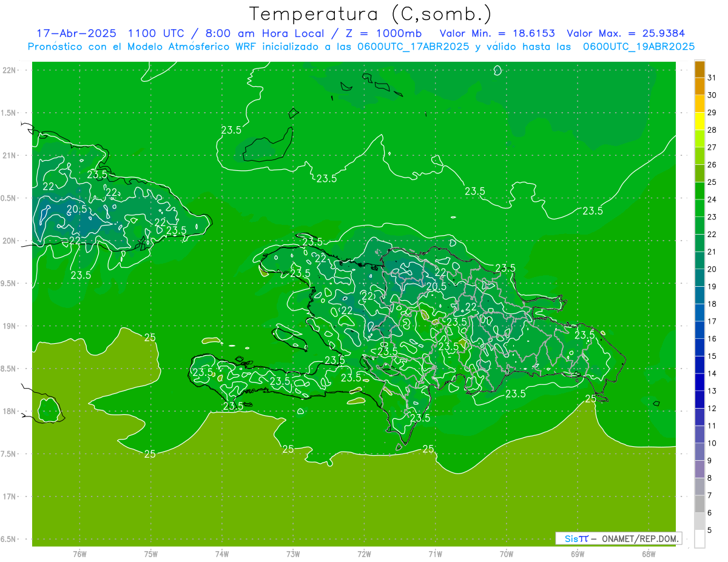Click the '17N' latitude axis label
Image resolution: width=728 pixels, height=562 pixels.
[x=9, y=497]
